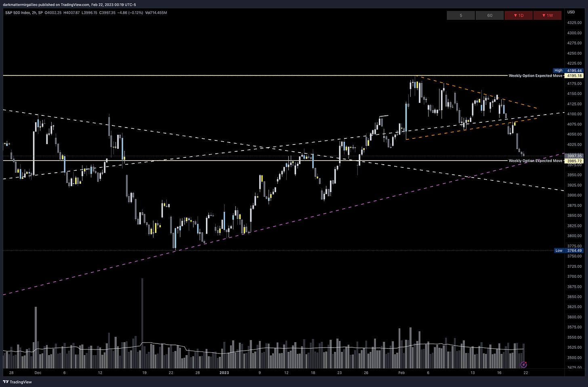Click the 16 date label on the time axis
This screenshot has height=387, width=588.
499,373
